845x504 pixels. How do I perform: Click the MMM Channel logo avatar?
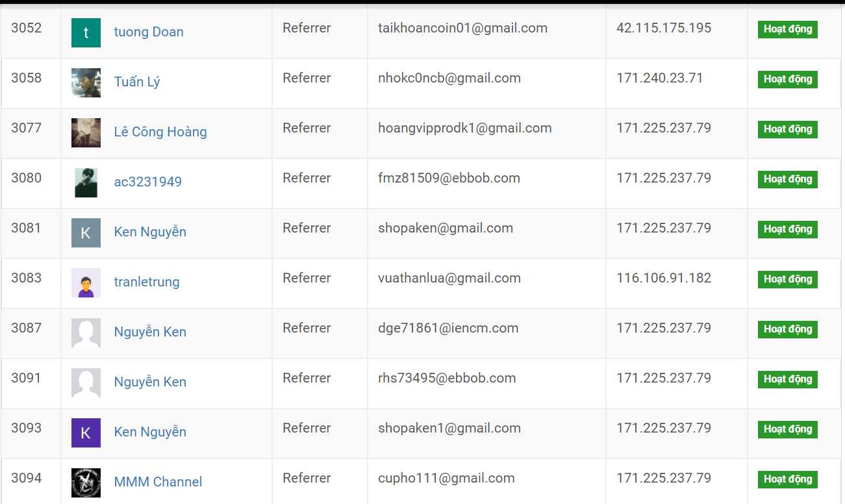click(86, 483)
